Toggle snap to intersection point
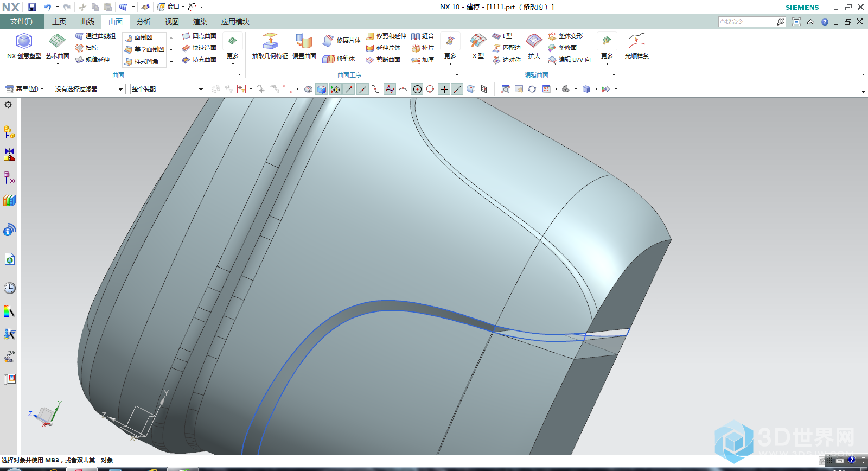Image resolution: width=868 pixels, height=471 pixels. click(403, 89)
